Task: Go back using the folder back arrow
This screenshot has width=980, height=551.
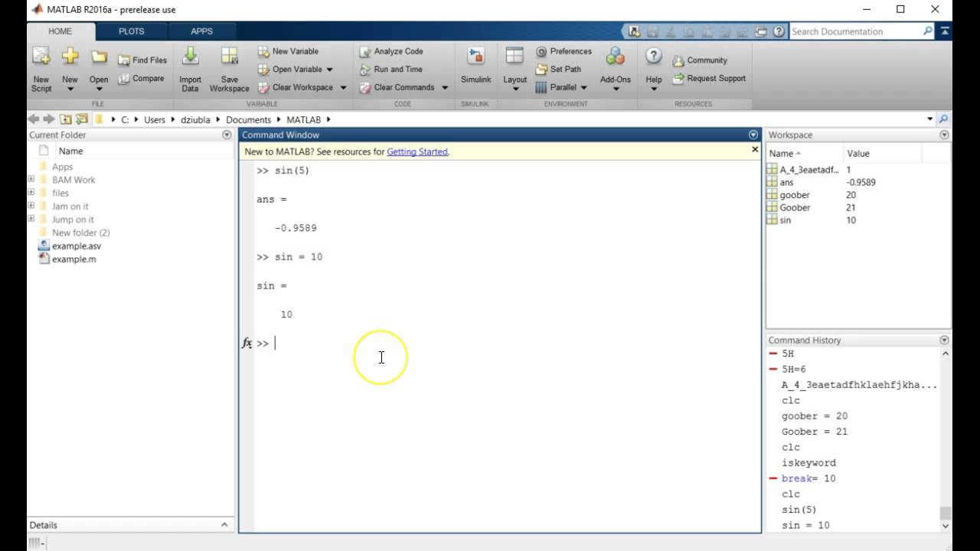Action: pos(33,119)
